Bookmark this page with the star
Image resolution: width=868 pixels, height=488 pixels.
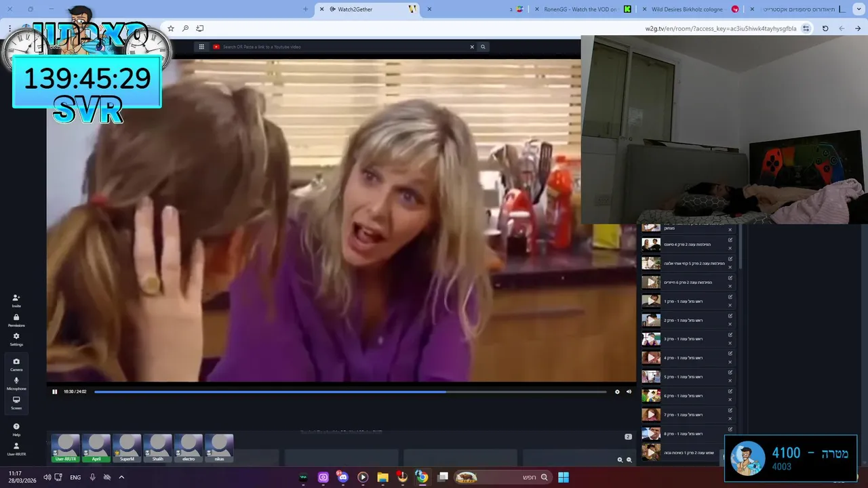pos(171,28)
